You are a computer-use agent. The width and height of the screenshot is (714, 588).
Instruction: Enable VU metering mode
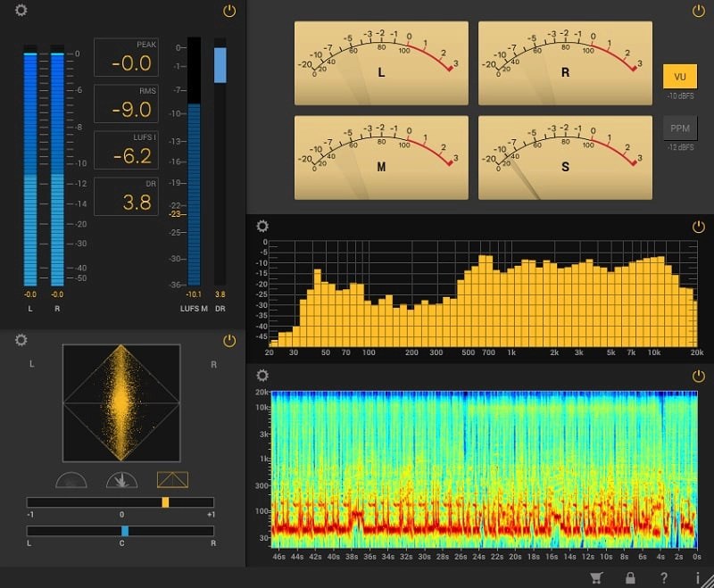681,77
